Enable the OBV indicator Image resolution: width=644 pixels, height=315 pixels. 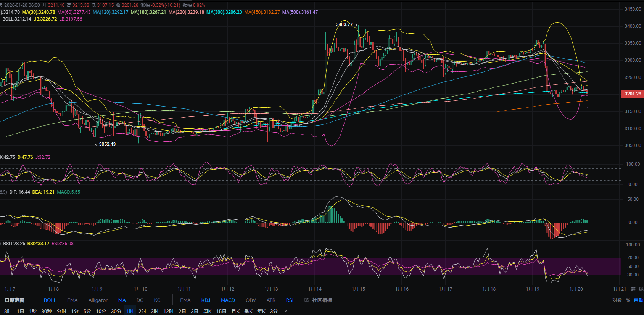point(251,300)
